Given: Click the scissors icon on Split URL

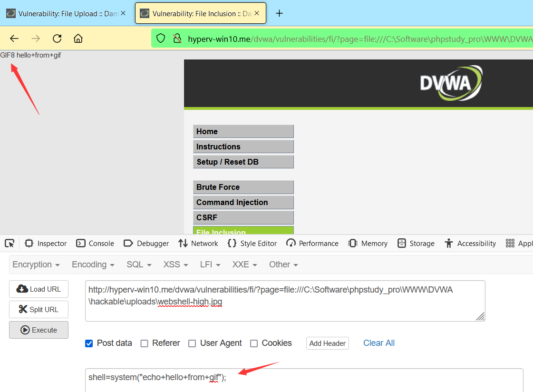Looking at the screenshot, I should pos(23,309).
